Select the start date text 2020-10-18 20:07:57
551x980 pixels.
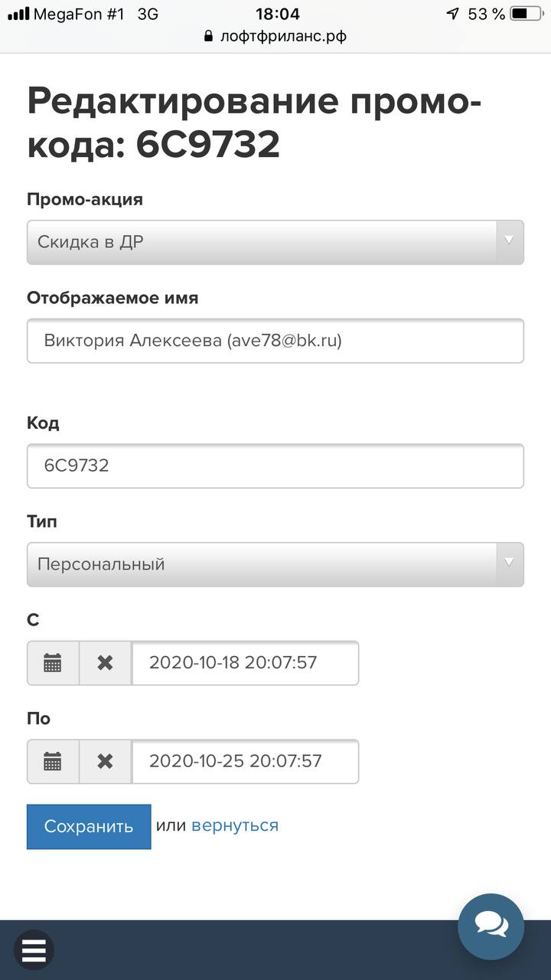coord(233,663)
